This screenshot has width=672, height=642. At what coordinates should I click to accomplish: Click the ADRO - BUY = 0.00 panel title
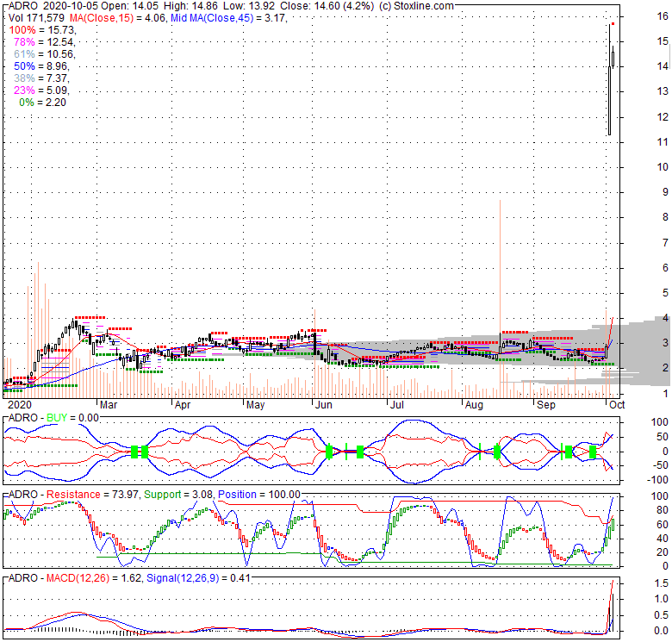(x=54, y=417)
